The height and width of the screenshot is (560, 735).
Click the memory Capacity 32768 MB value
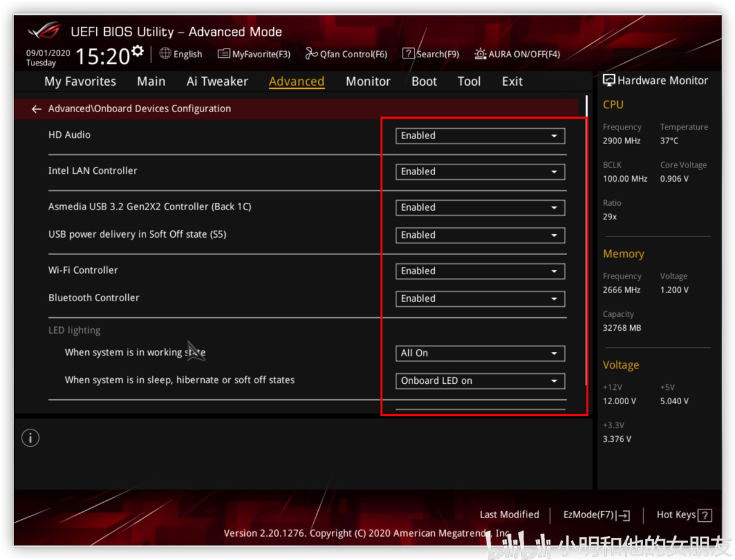click(622, 328)
